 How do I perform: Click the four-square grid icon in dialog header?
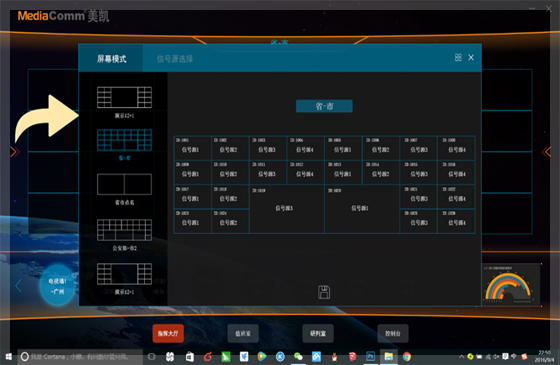point(458,58)
